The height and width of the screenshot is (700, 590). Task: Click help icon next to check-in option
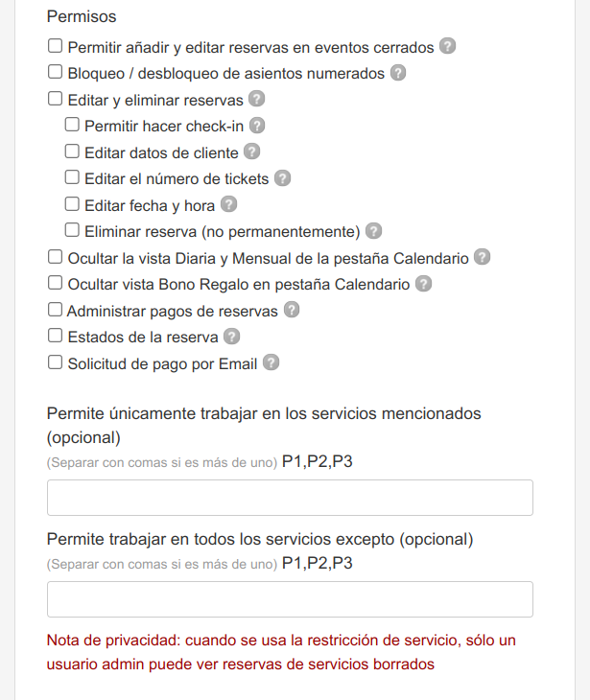point(257,126)
